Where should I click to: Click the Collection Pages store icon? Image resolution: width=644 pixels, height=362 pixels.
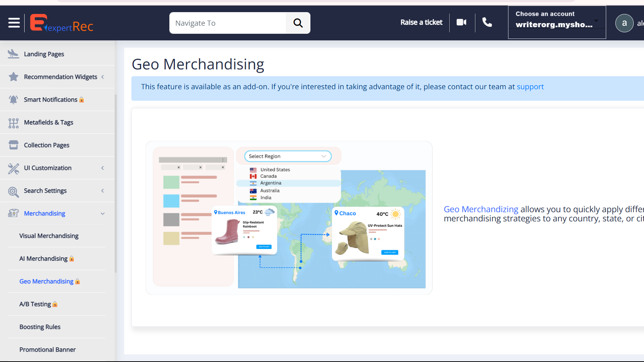13,145
